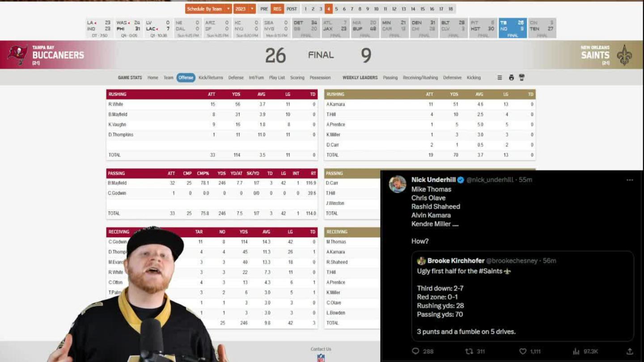
Task: Click the printer icon in the stats bar
Action: (x=511, y=77)
